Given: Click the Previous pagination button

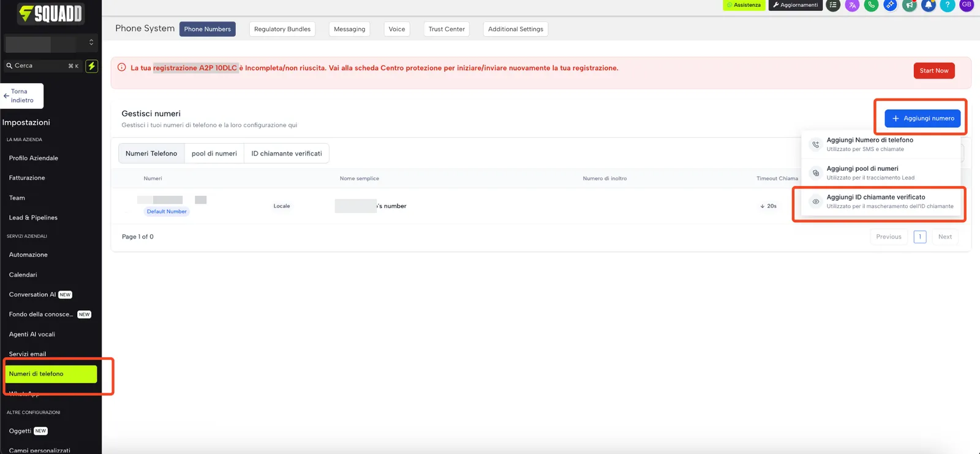Looking at the screenshot, I should (x=889, y=237).
